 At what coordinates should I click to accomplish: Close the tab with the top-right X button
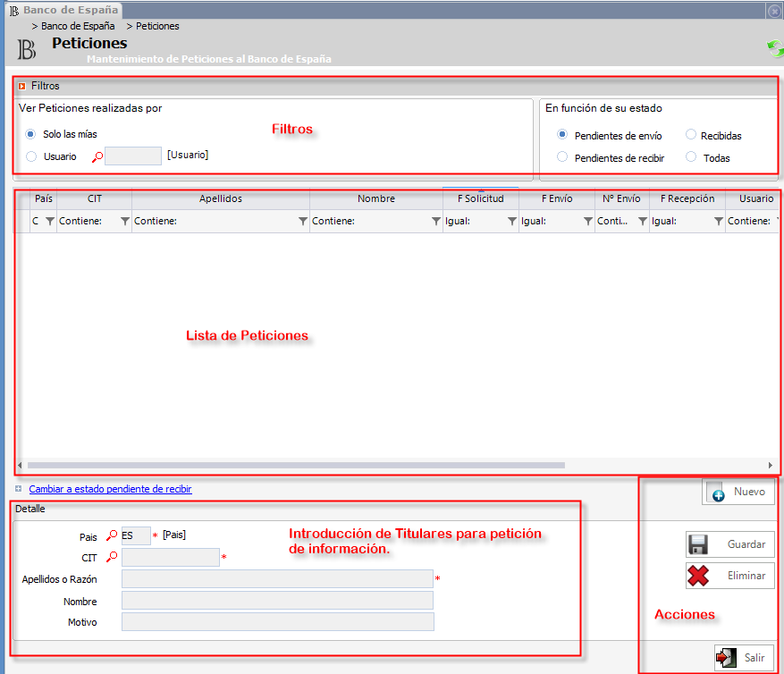[774, 11]
